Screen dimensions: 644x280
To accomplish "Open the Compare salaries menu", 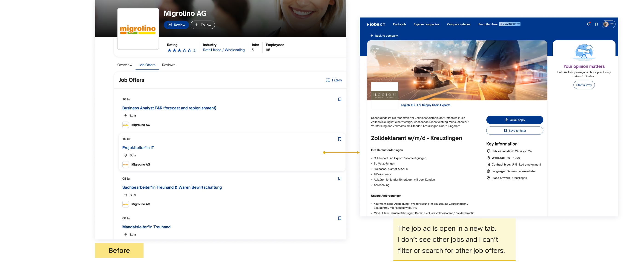I will [458, 24].
